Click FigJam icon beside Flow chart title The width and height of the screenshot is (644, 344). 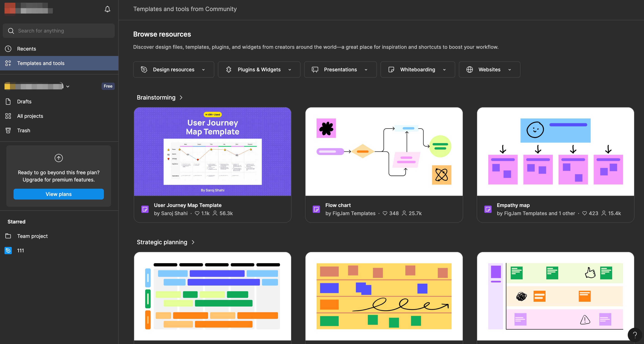pos(316,209)
